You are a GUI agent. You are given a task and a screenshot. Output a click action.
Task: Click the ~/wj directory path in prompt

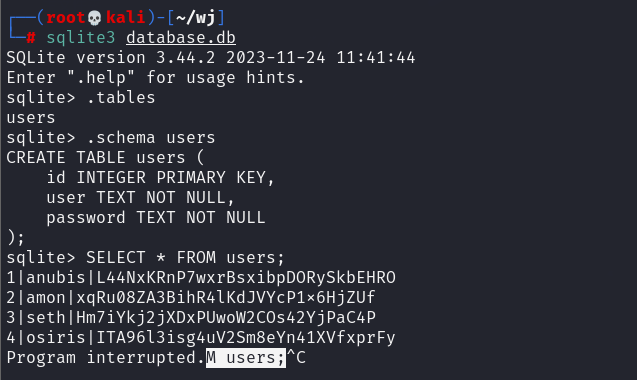[x=196, y=17]
